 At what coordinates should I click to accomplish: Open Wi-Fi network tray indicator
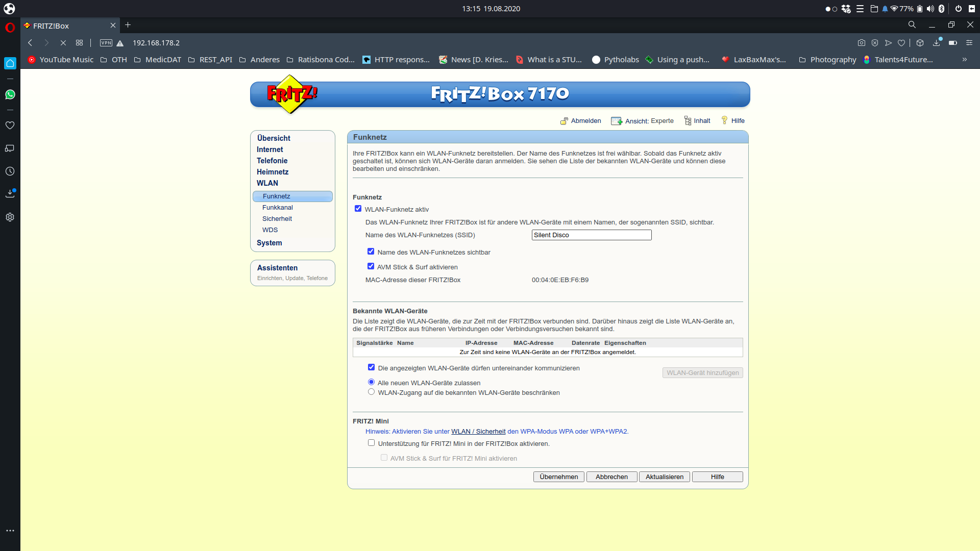(894, 9)
